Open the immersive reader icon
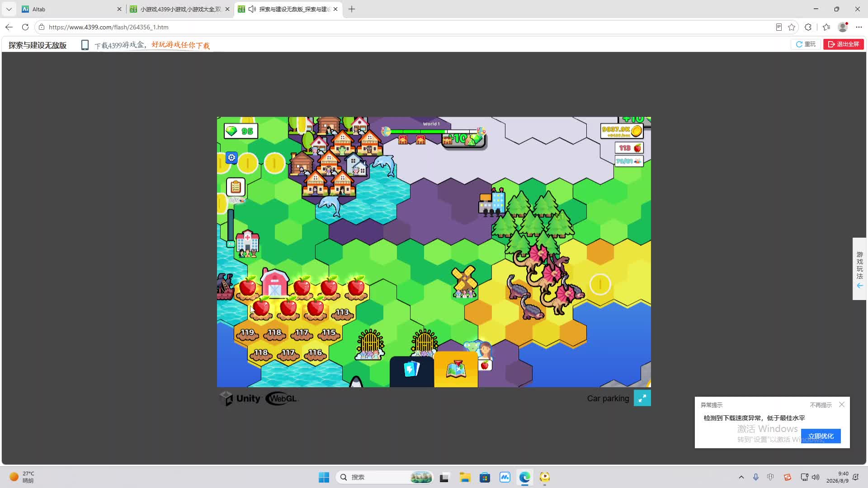This screenshot has height=488, width=868. coord(778,27)
